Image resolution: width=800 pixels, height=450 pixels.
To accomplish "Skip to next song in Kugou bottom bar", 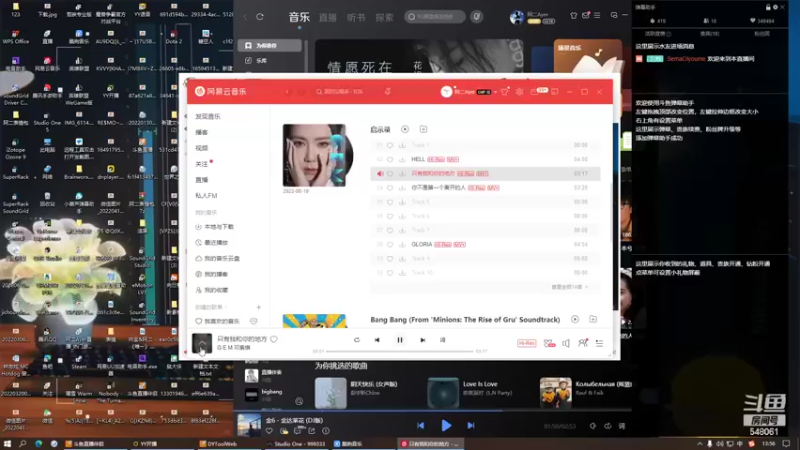I will [x=470, y=425].
